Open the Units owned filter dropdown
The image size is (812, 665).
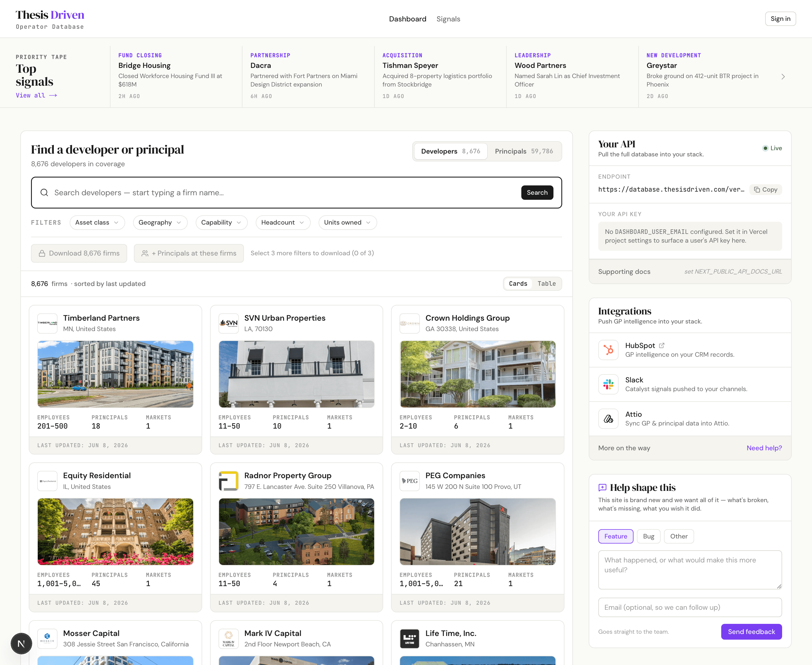(x=348, y=223)
